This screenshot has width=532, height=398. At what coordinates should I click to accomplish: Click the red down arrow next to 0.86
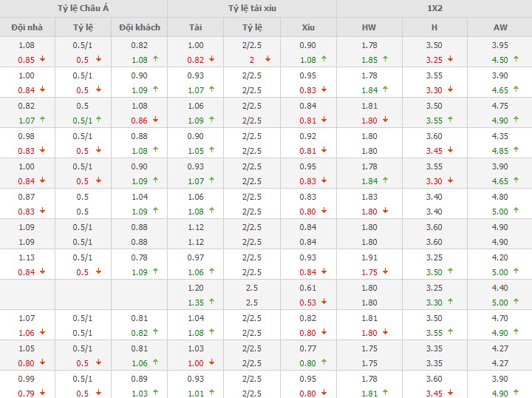[156, 120]
